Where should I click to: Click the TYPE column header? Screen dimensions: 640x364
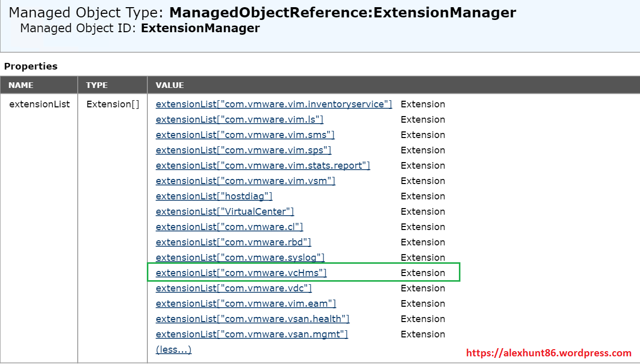[x=97, y=85]
